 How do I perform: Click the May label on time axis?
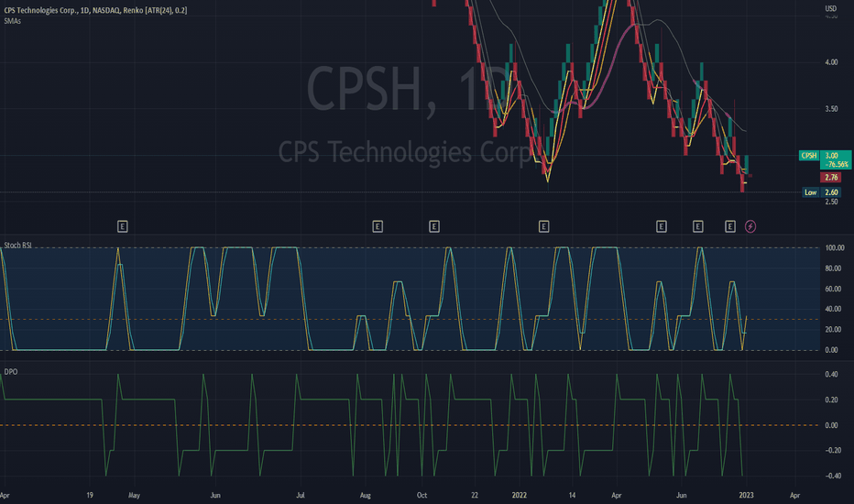[x=134, y=495]
